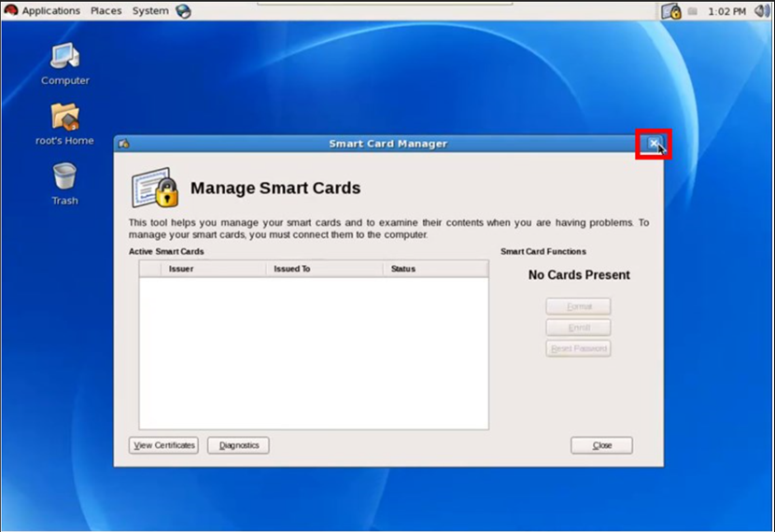The width and height of the screenshot is (775, 532).
Task: Launch the web browser from top panel
Action: tap(183, 11)
